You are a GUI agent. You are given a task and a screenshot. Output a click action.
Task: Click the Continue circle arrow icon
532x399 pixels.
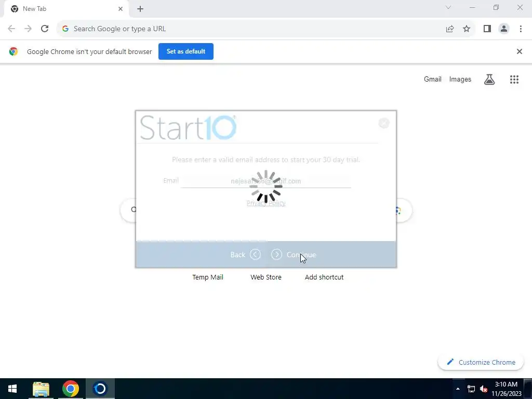276,255
